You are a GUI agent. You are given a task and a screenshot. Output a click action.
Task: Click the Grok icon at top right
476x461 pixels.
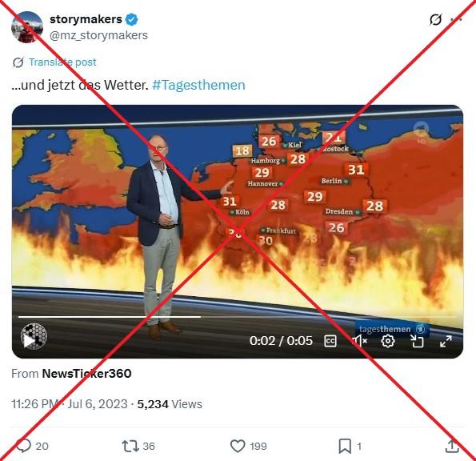[435, 20]
